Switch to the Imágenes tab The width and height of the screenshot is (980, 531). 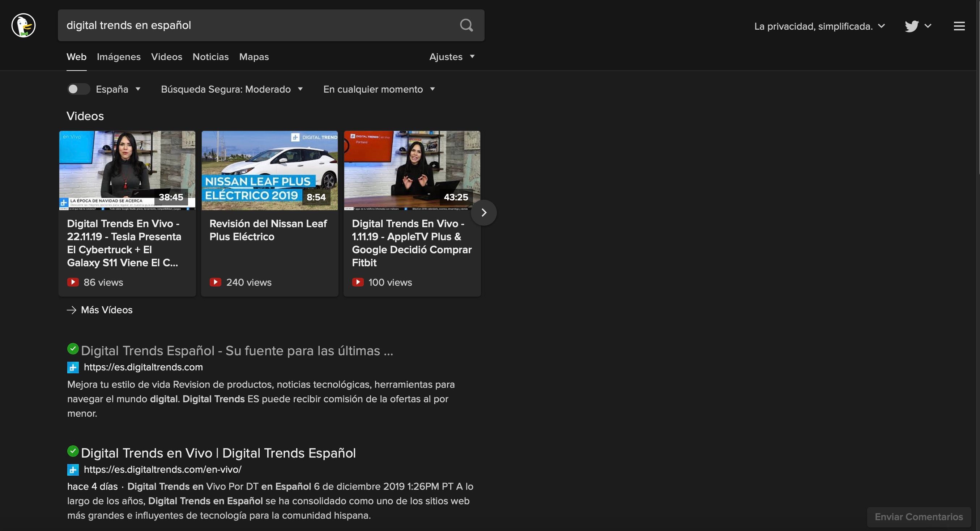tap(119, 57)
